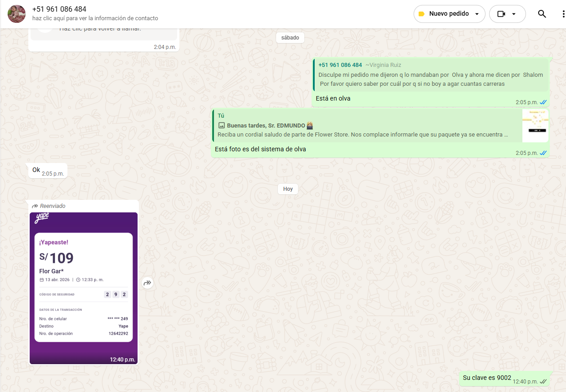Click the Reenviado forwarded arrow icon
This screenshot has width=566, height=392.
tap(35, 206)
